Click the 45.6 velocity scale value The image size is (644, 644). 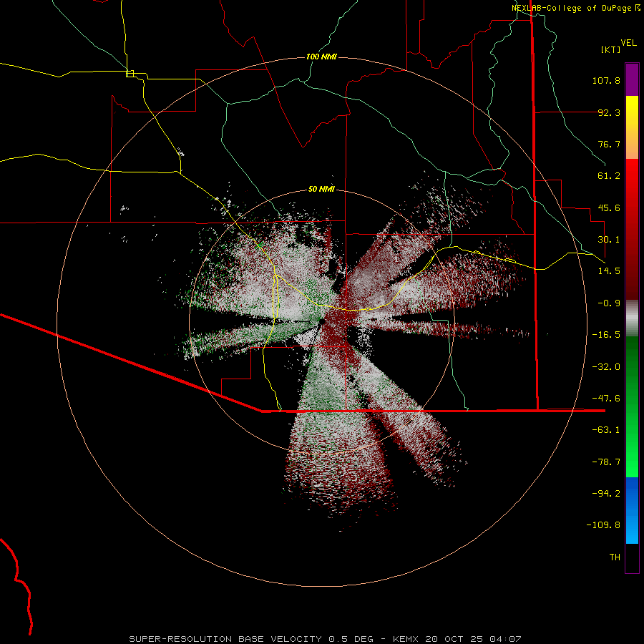point(609,208)
